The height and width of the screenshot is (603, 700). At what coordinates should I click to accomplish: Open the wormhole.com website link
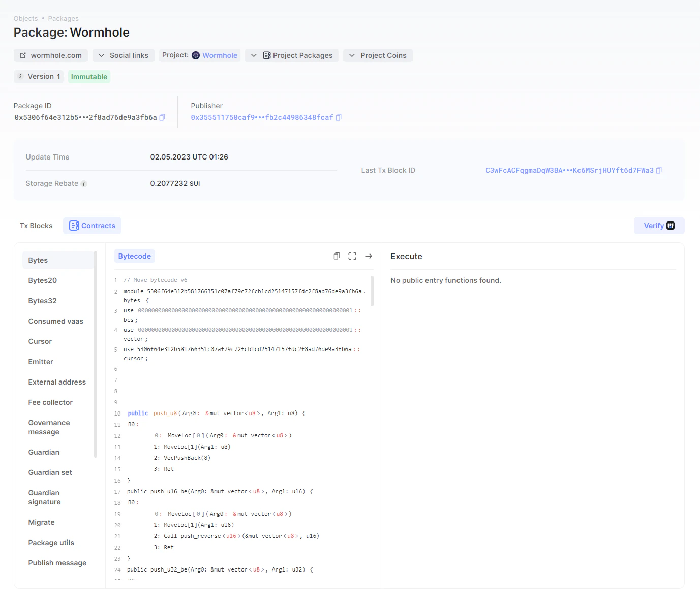pyautogui.click(x=51, y=55)
